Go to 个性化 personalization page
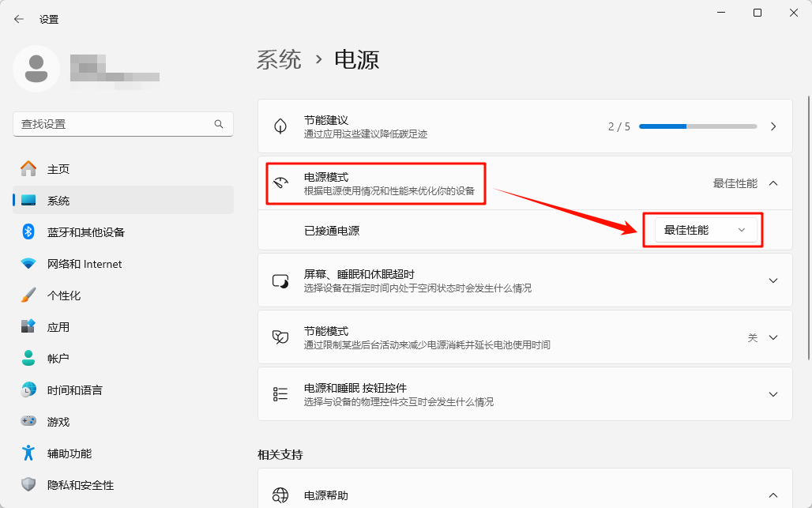This screenshot has height=508, width=812. point(64,295)
